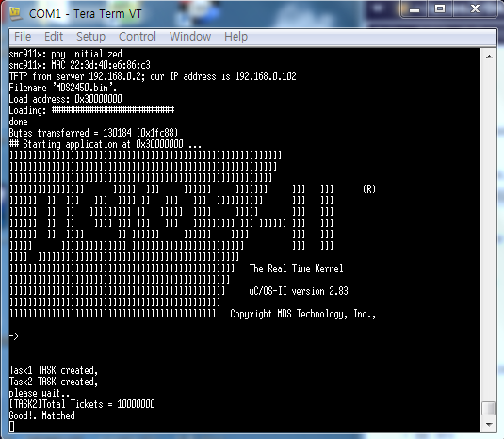504x439 pixels.
Task: Click 'Task2 TASK created,' line
Action: (54, 382)
